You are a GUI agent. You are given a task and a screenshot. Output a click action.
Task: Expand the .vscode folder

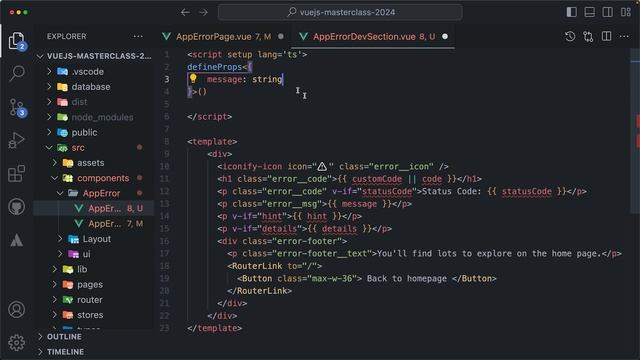coord(94,71)
